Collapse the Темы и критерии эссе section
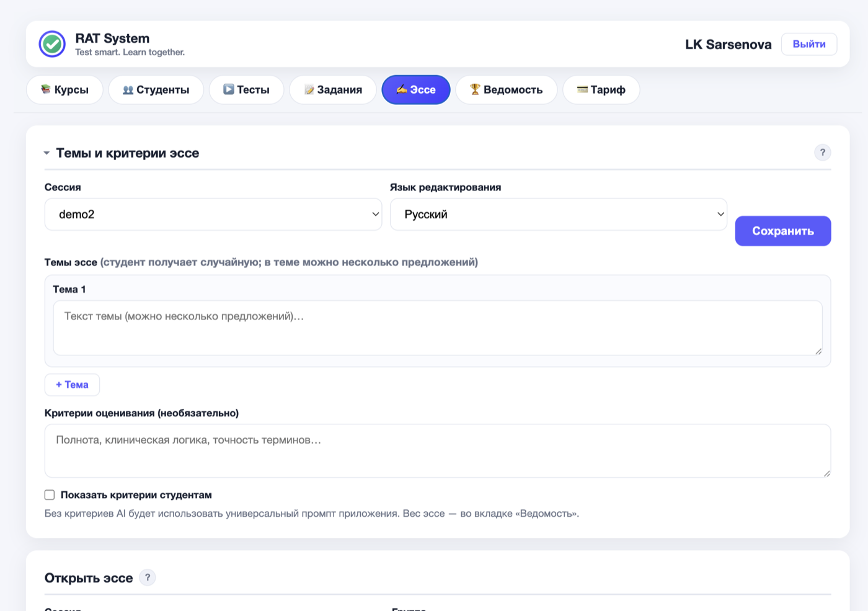868x611 pixels. [46, 153]
